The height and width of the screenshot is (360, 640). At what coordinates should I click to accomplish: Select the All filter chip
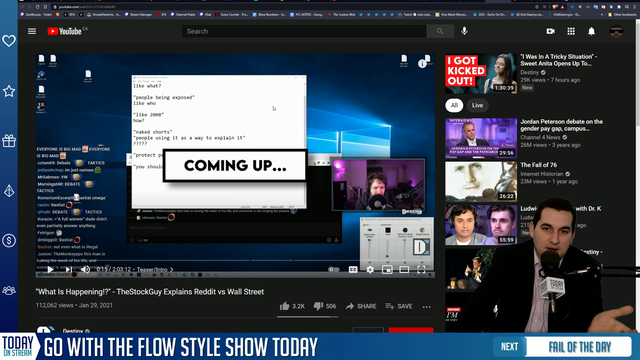[454, 105]
